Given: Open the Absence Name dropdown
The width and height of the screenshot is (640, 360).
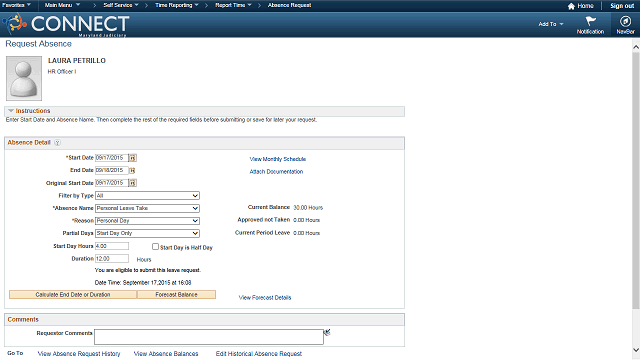Looking at the screenshot, I should tap(147, 209).
